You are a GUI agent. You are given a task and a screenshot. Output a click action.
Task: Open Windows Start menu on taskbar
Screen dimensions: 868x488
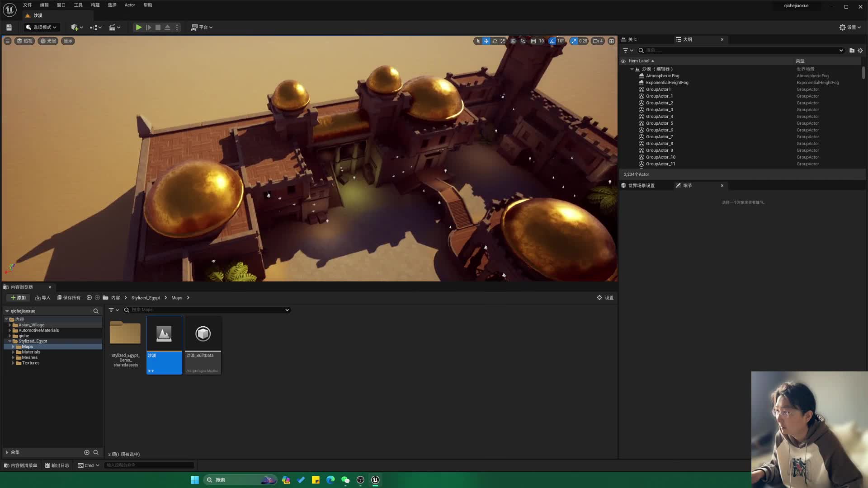click(x=195, y=480)
